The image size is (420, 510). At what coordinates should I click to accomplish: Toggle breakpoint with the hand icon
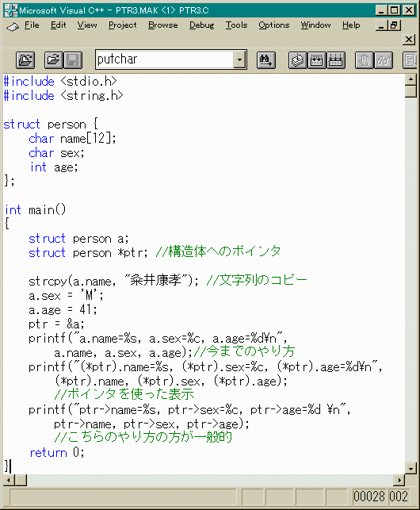tap(365, 60)
